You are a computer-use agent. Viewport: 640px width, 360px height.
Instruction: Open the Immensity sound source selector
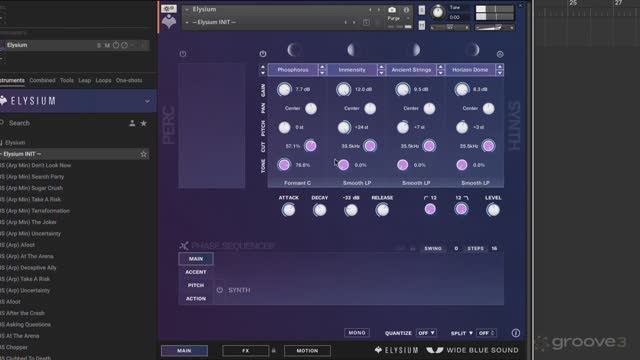pyautogui.click(x=352, y=70)
